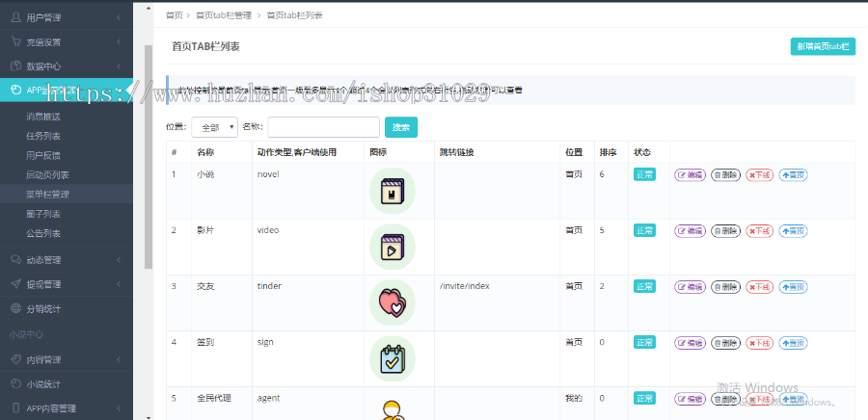
Task: Click the 新增首页tab栏 button
Action: pos(822,46)
